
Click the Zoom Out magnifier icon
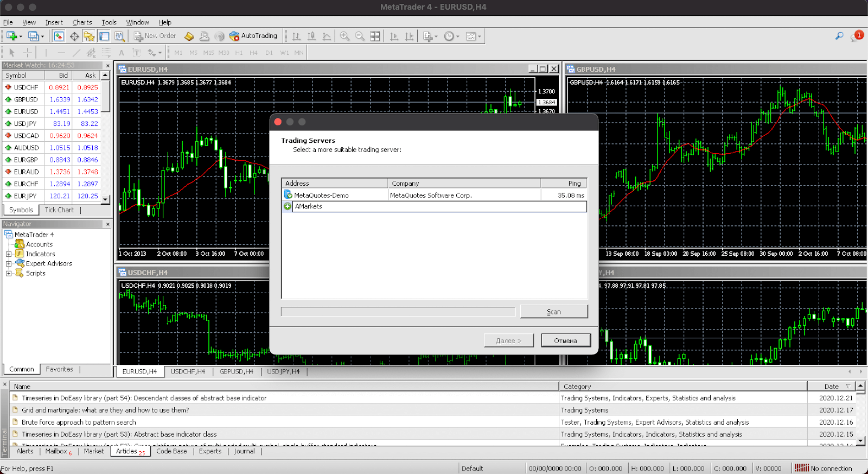tap(360, 36)
